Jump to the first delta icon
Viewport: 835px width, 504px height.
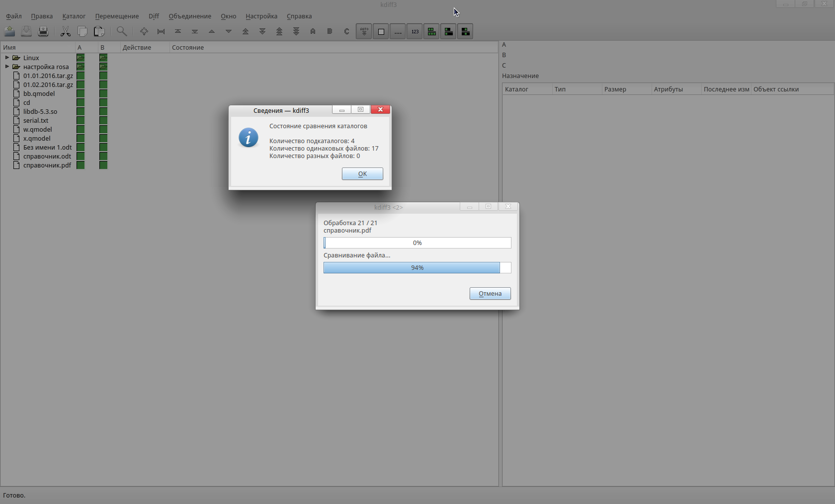click(178, 31)
